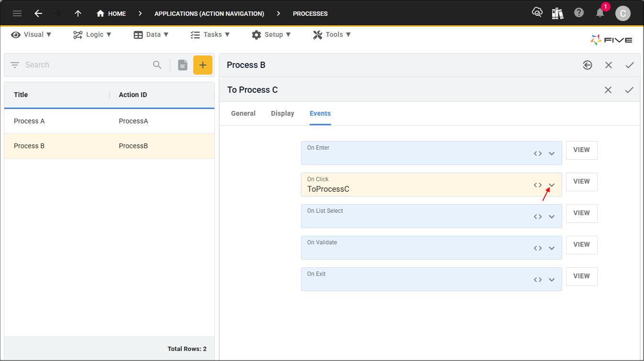Screen dimensions: 644x361
Task: Click the On Exit field
Action: point(431,279)
